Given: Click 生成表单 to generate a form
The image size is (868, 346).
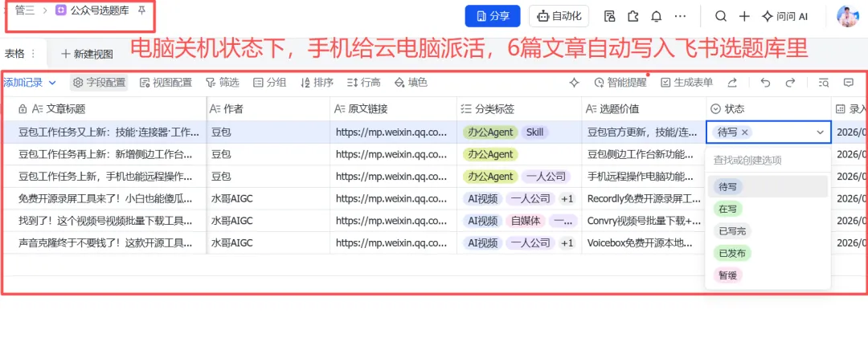Looking at the screenshot, I should coord(687,83).
